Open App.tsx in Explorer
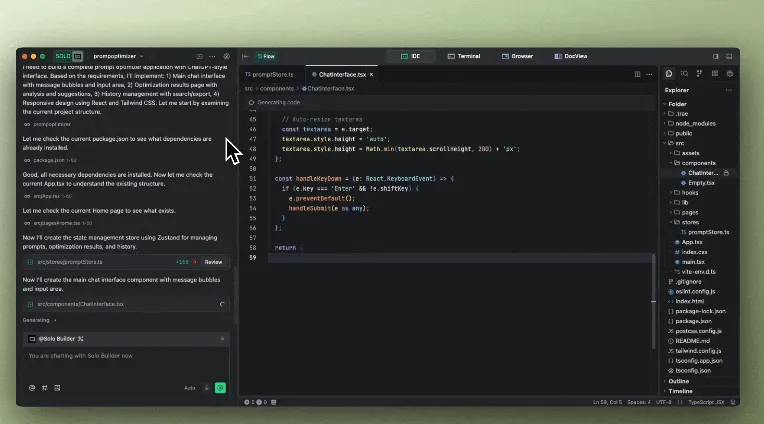 (691, 242)
